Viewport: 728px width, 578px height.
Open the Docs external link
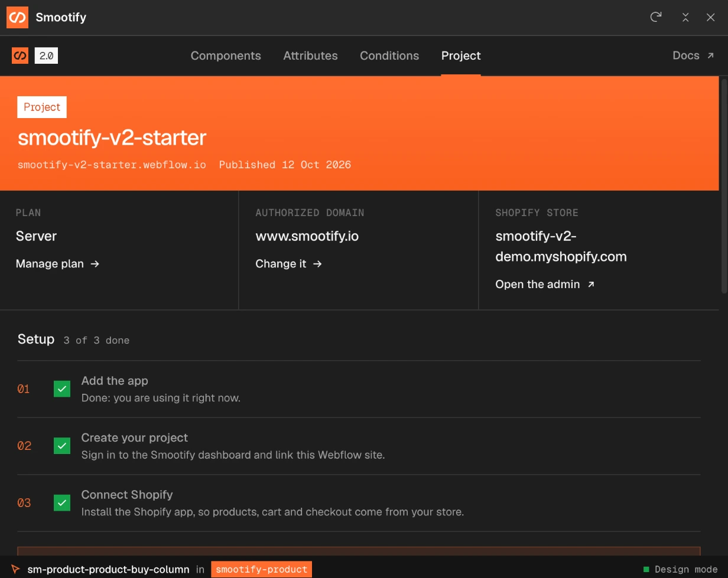[693, 55]
